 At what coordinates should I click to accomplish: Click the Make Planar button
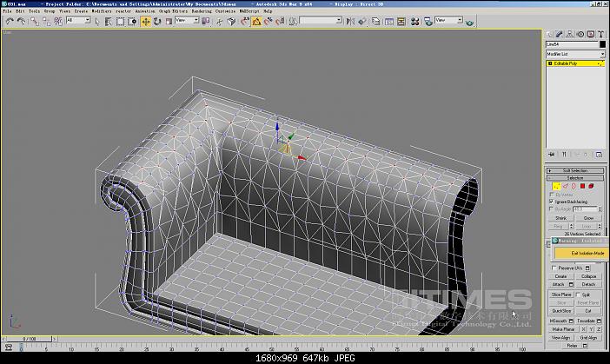click(x=563, y=329)
